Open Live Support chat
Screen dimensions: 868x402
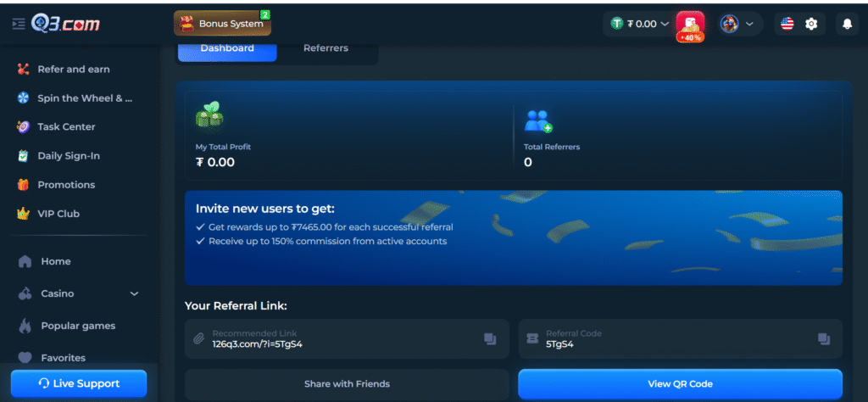click(x=78, y=384)
